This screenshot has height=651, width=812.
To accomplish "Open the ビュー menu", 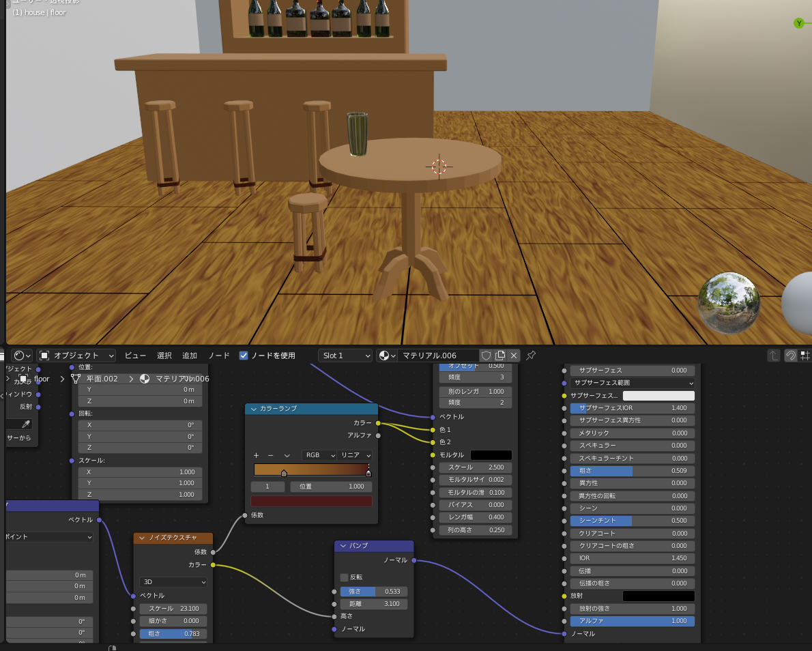I will 135,356.
